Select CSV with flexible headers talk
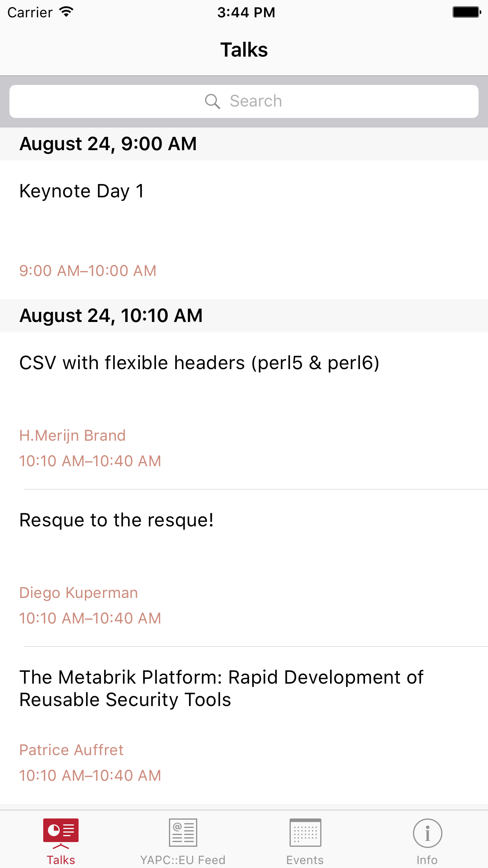Image resolution: width=488 pixels, height=868 pixels. 199,363
